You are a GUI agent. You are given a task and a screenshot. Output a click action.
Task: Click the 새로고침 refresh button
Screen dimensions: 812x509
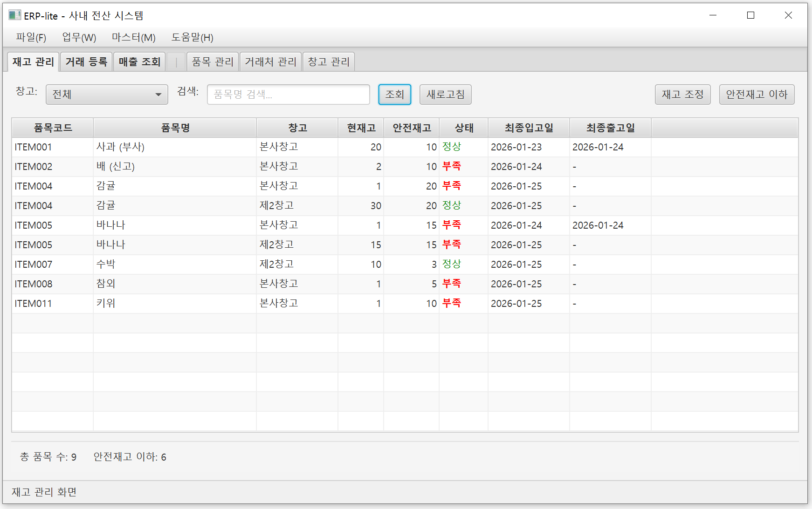click(445, 95)
